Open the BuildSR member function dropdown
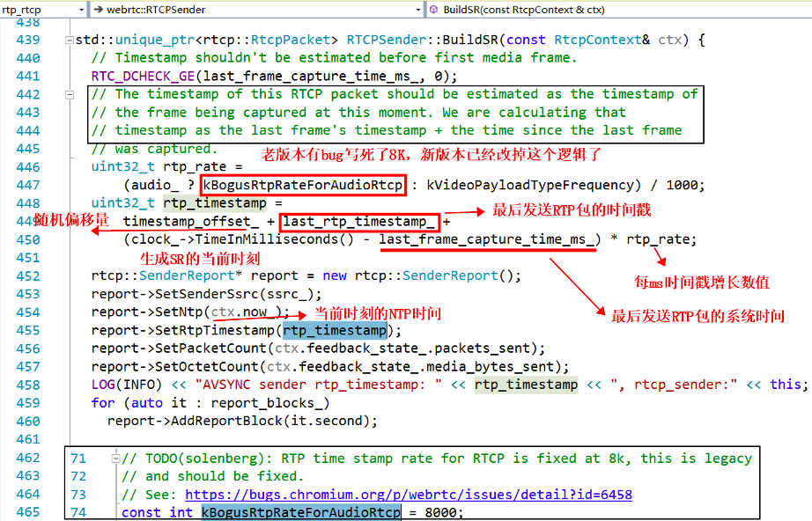This screenshot has width=812, height=521. tap(801, 10)
